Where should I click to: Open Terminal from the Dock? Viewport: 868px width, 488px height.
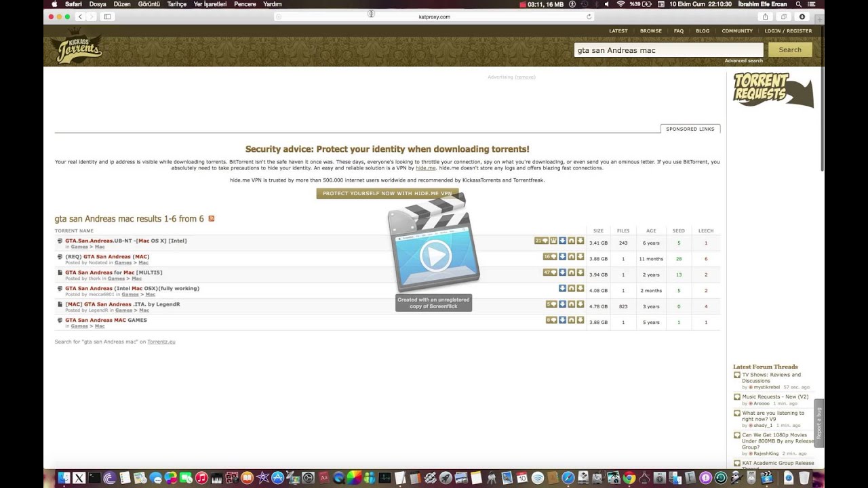(94, 478)
